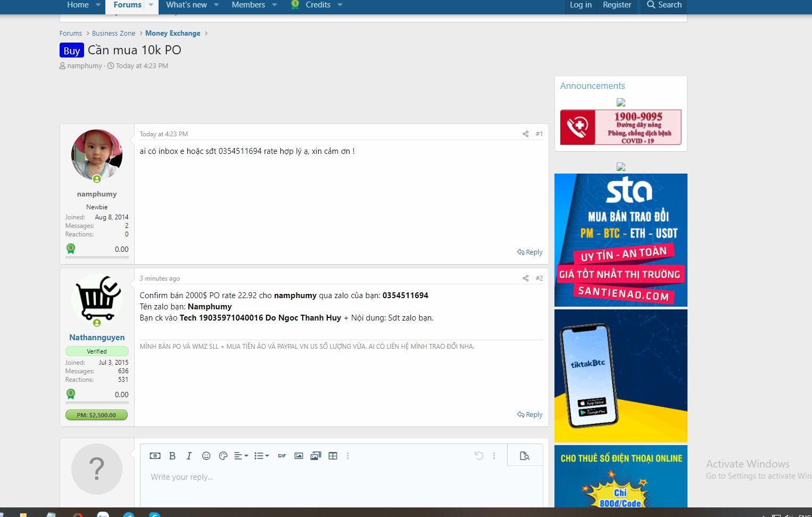812x517 pixels.
Task: Toggle italic formatting in the reply editor
Action: pos(189,456)
